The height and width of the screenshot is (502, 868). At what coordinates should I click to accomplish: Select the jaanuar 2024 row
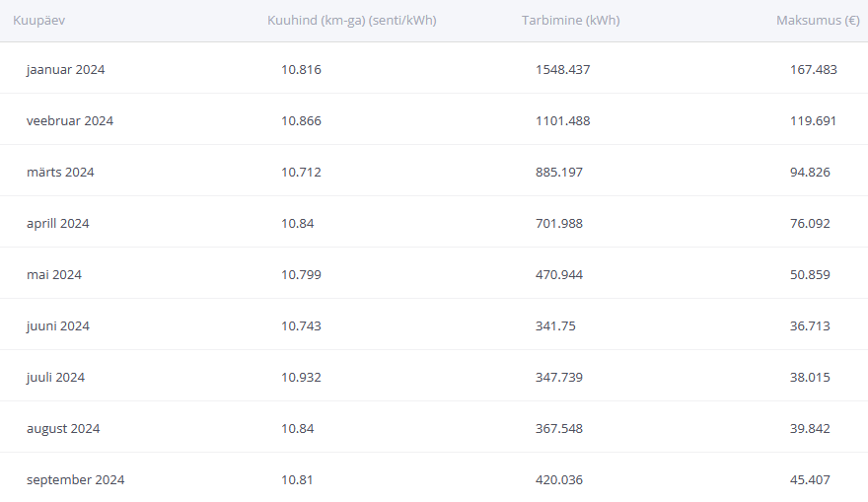[x=65, y=70]
